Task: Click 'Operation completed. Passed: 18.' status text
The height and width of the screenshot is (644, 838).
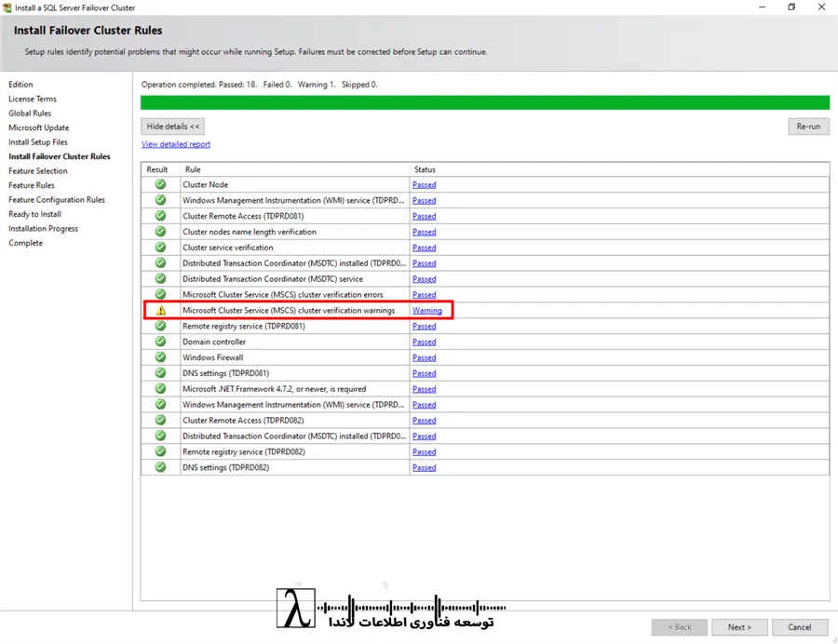Action: [199, 85]
